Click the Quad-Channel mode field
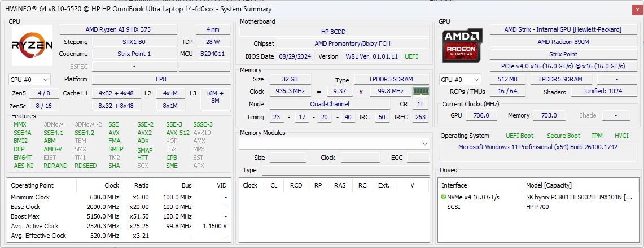 [x=331, y=105]
